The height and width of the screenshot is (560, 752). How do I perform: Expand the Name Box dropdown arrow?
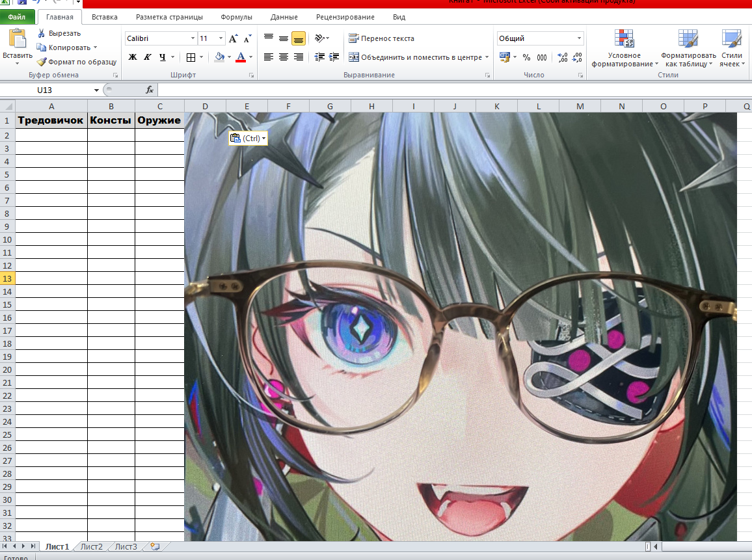pos(96,90)
